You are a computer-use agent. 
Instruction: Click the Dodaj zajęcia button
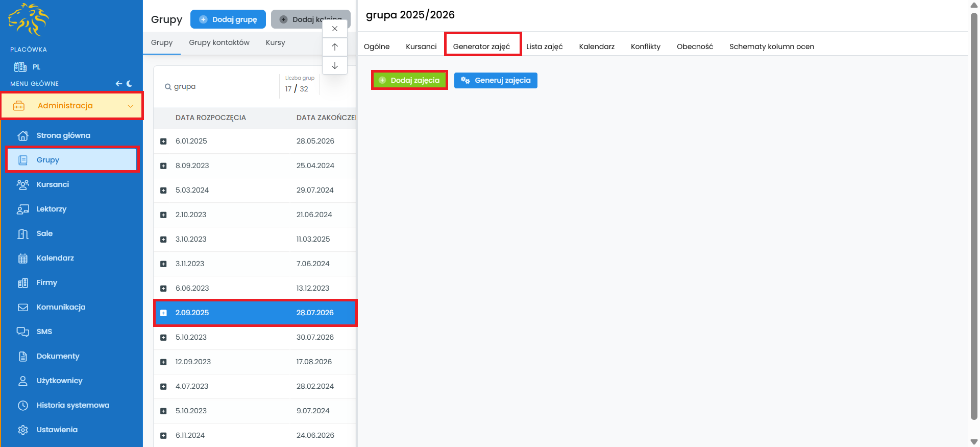[x=409, y=80]
